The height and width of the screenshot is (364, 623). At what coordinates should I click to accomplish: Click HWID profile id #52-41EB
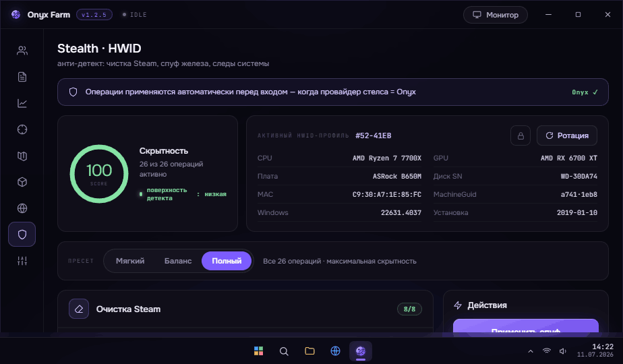point(373,135)
